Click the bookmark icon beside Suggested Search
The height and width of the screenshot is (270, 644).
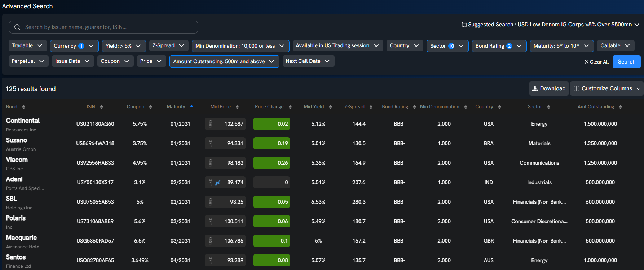[464, 25]
